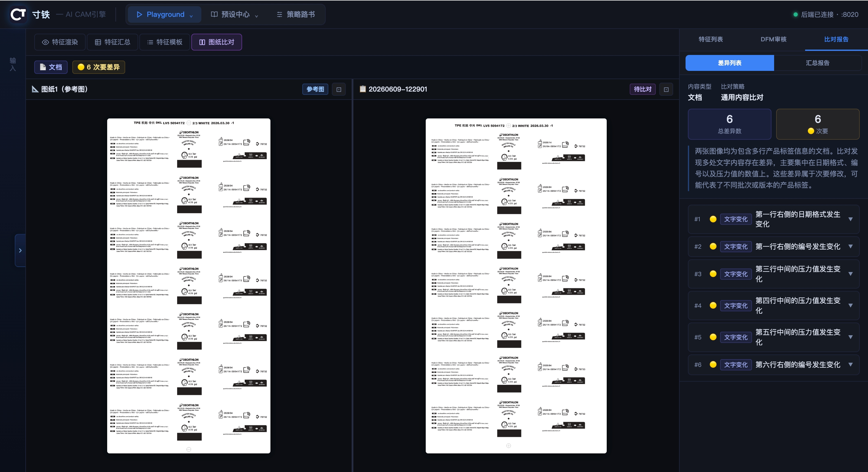Open the 策略路书 page
Screen dimensions: 868x472
click(296, 14)
